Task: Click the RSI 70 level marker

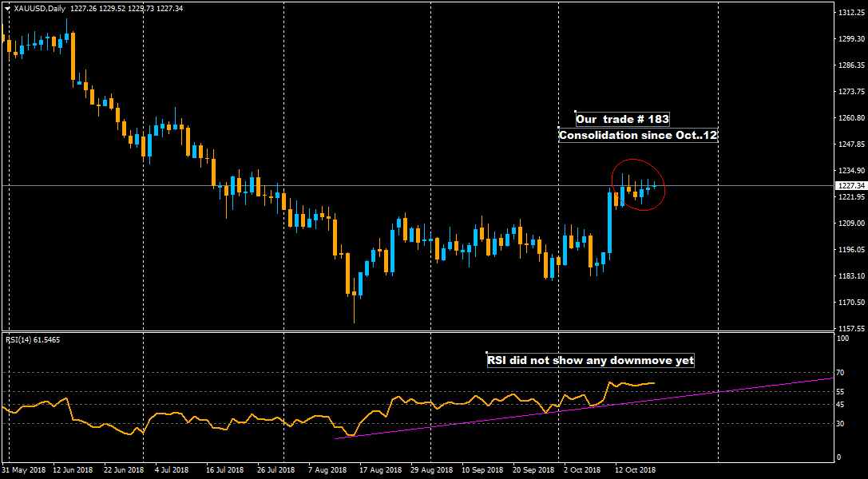Action: (841, 373)
